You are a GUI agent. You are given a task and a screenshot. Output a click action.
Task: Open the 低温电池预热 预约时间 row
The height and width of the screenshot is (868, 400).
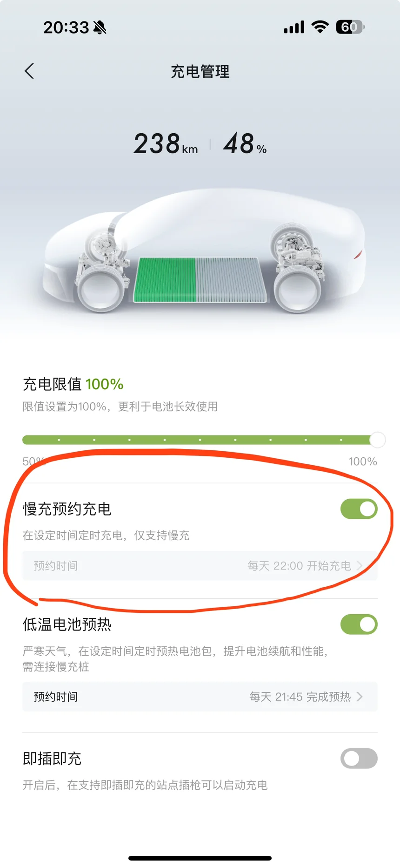coord(200,697)
